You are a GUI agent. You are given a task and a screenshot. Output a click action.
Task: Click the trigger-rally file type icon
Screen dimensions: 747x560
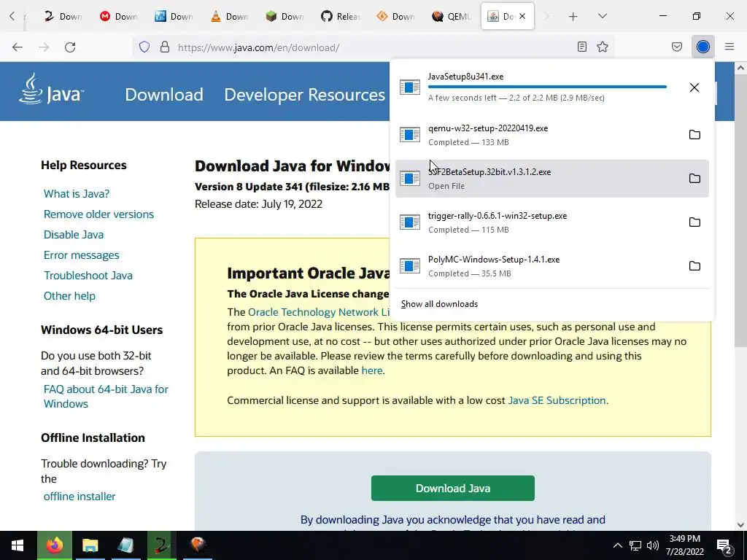(410, 222)
